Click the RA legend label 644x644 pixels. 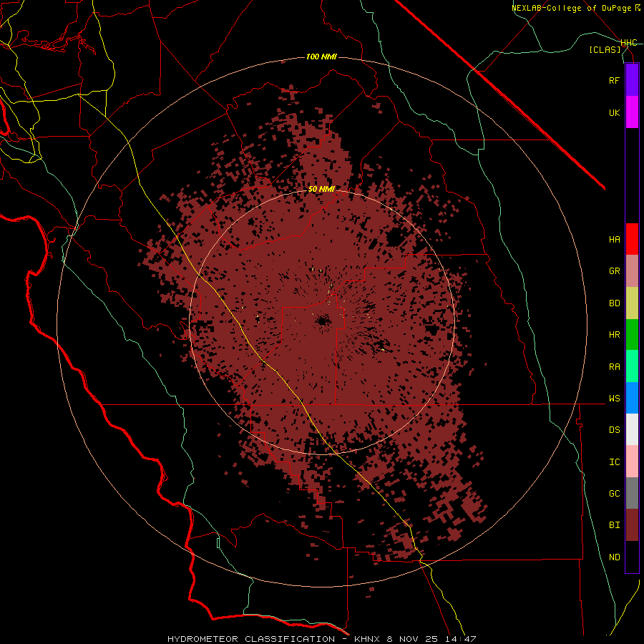614,367
